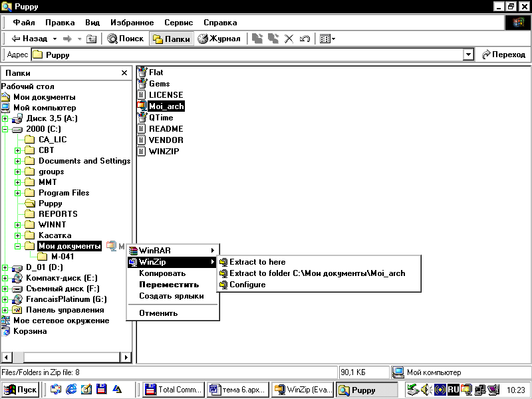This screenshot has height=399, width=532.
Task: Click the Forward arrow toolbar icon
Action: [67, 39]
